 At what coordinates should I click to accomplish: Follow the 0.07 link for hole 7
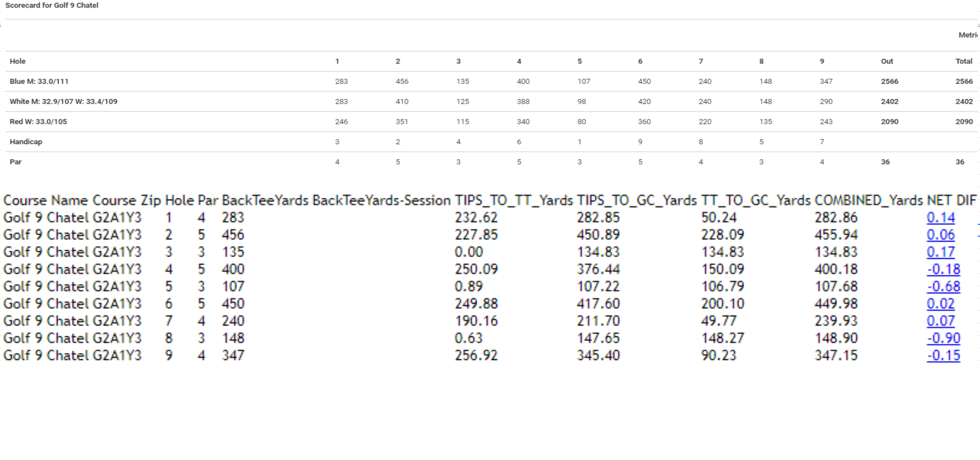pos(941,321)
